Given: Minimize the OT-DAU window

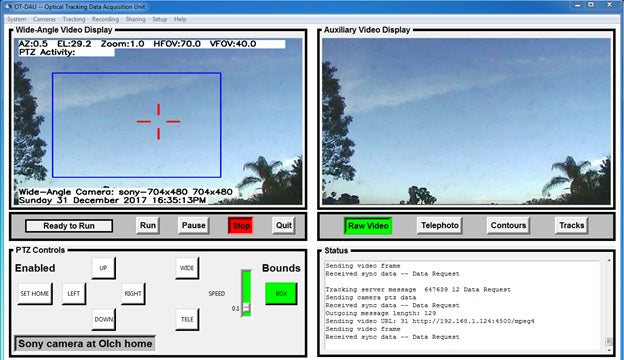Looking at the screenshot, I should click(577, 5).
